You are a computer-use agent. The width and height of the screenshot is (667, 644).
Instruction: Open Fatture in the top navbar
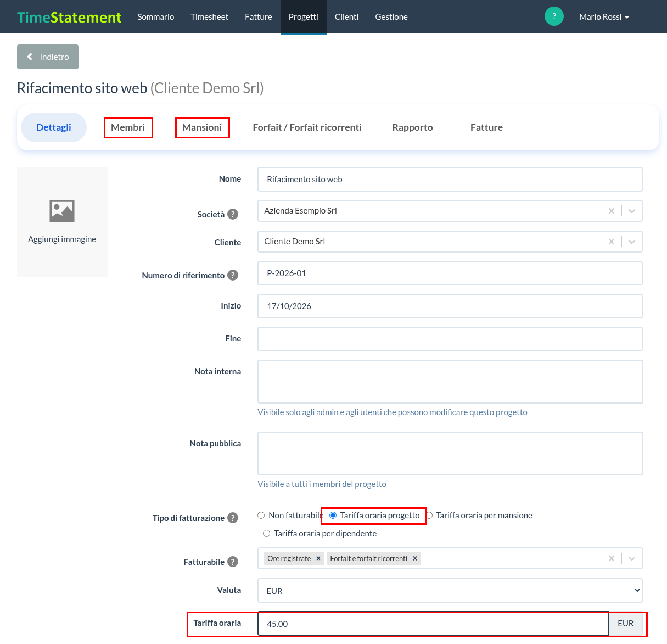coord(259,17)
